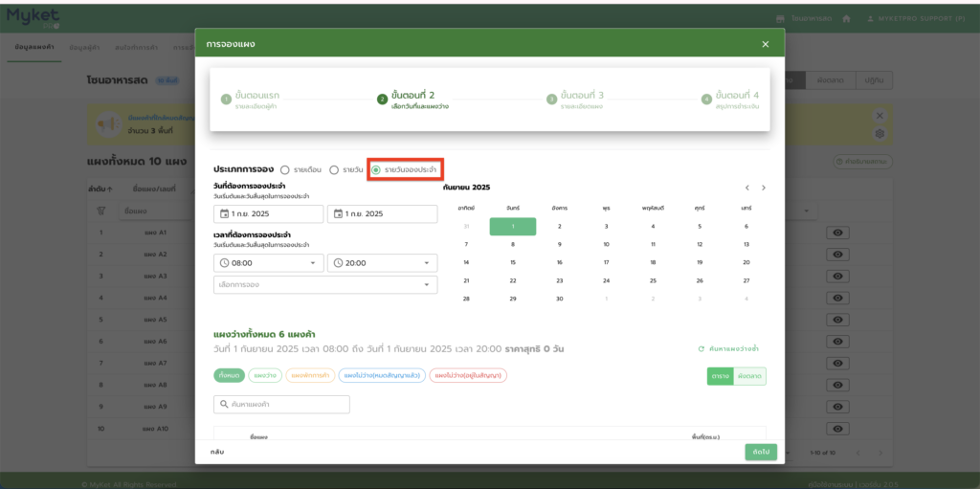Filter by แผงพักการค้า chip
Image resolution: width=980 pixels, height=489 pixels.
pyautogui.click(x=310, y=375)
